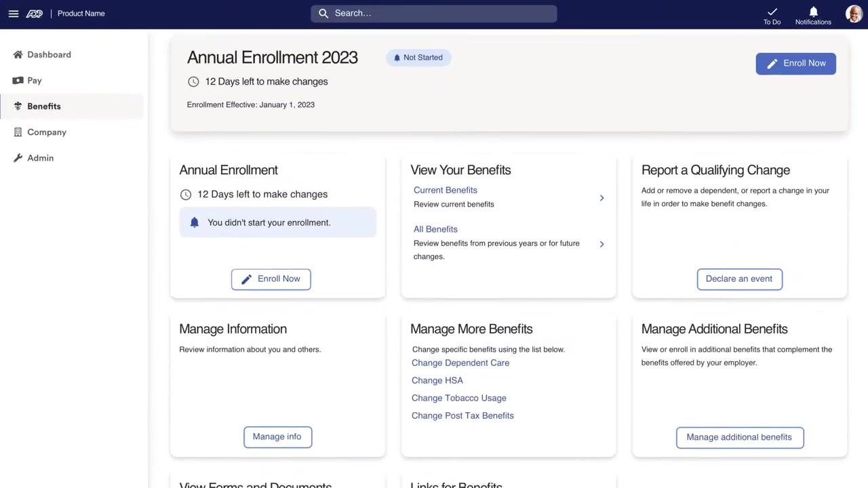Click the bell in the Not Started badge
Screen dimensions: 868x488
[397, 58]
